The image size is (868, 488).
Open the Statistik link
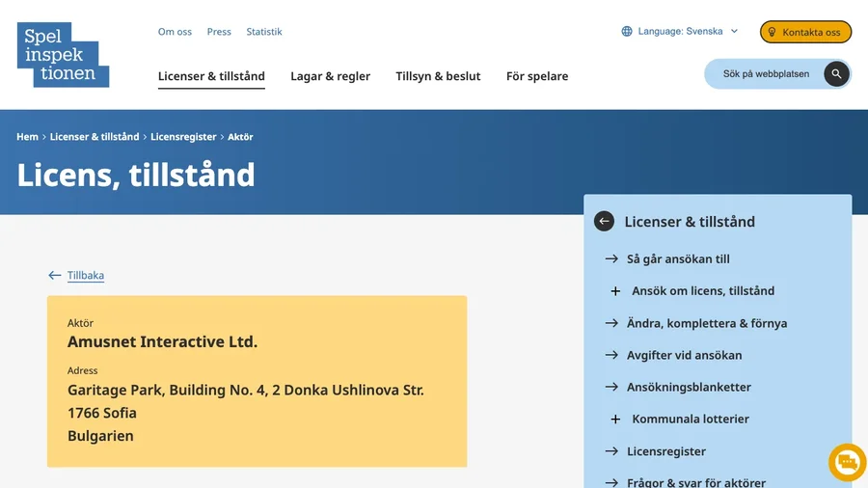point(264,32)
